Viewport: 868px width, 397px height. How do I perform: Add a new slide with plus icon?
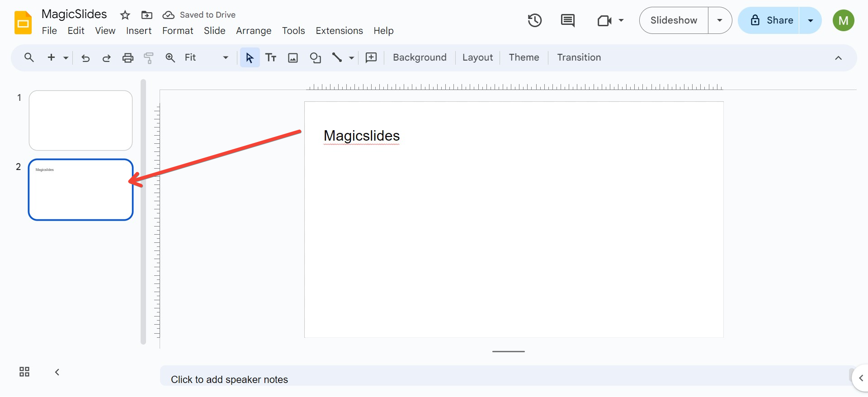51,57
